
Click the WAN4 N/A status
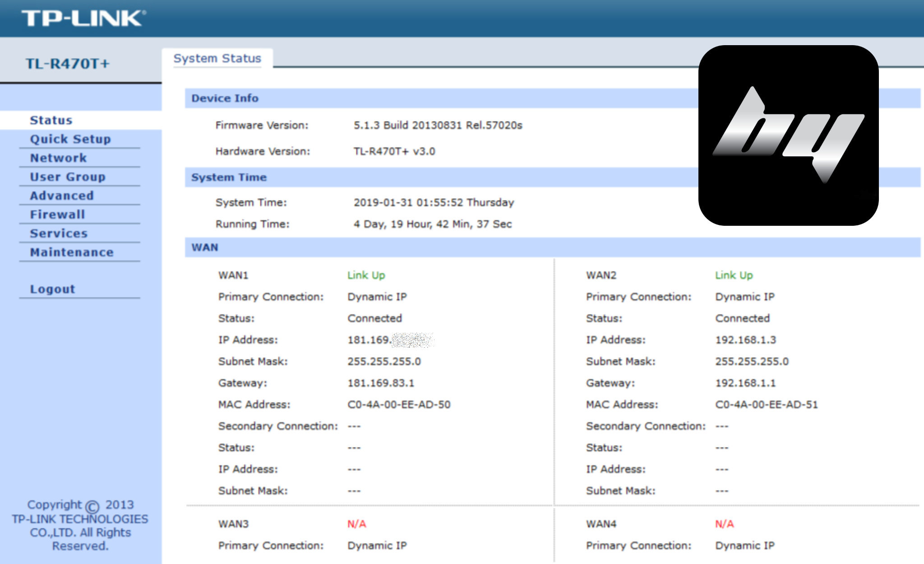[x=724, y=524]
